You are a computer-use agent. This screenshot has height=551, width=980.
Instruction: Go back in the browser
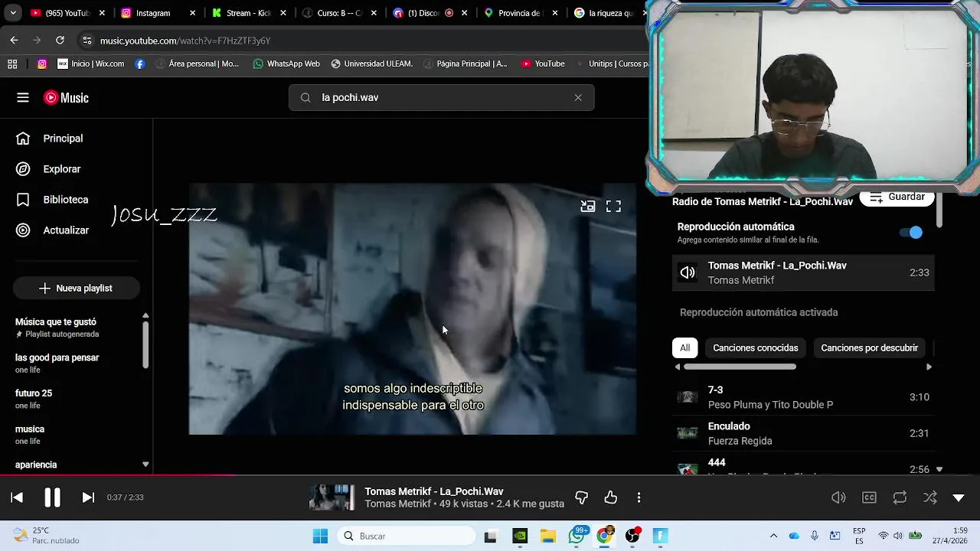[14, 41]
